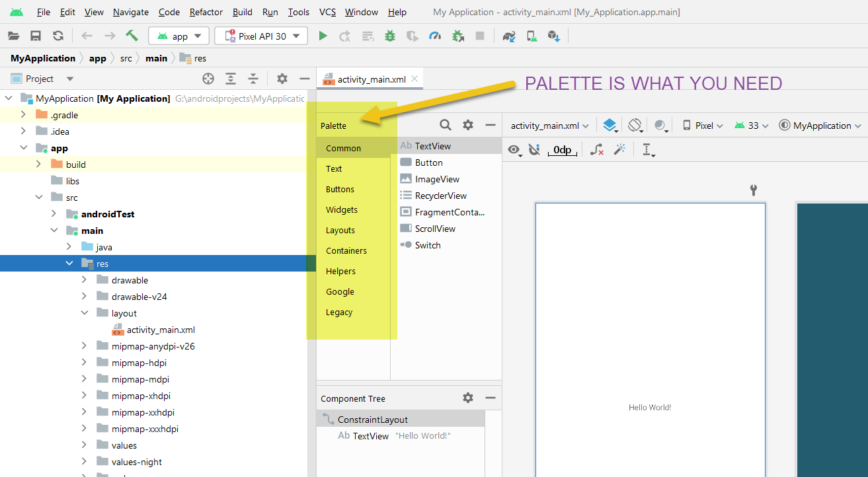Collapse the layout folder
The height and width of the screenshot is (477, 868).
[x=84, y=312]
